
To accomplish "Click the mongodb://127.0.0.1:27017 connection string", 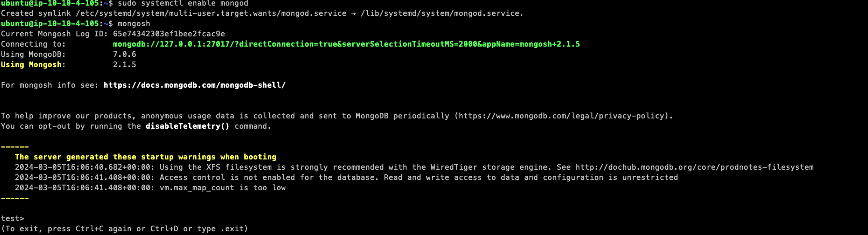I will (346, 44).
